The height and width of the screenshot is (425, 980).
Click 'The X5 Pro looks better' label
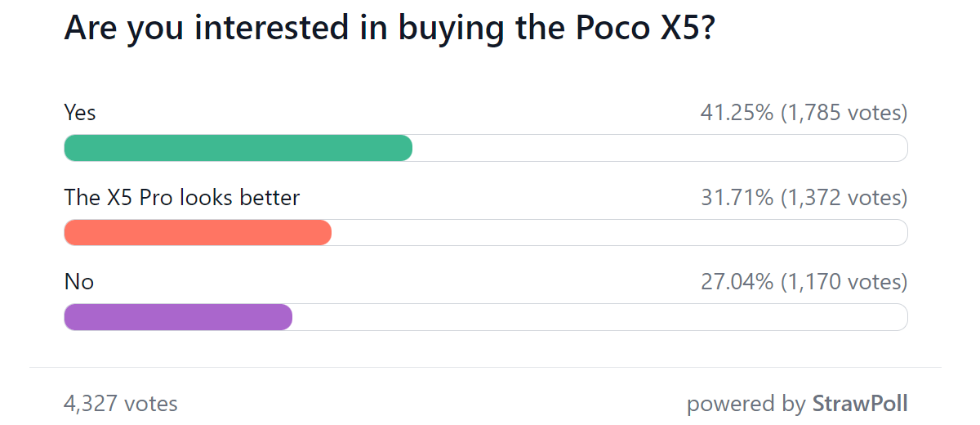pos(182,198)
